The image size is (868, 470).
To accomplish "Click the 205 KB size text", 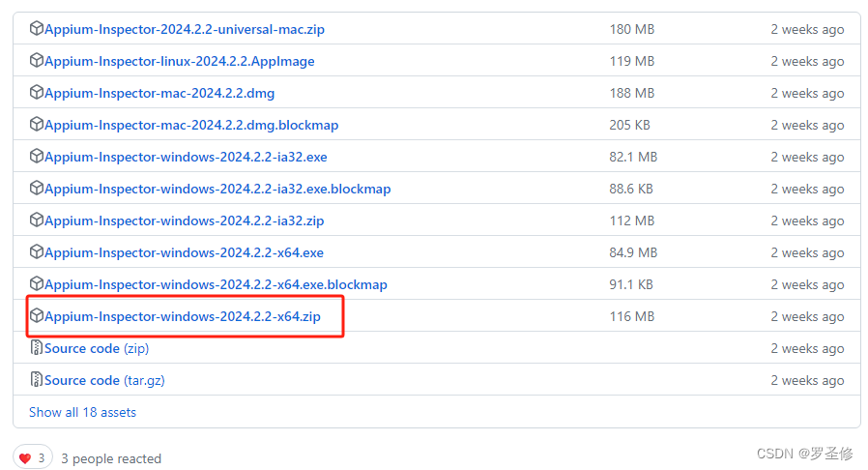I will pyautogui.click(x=630, y=125).
